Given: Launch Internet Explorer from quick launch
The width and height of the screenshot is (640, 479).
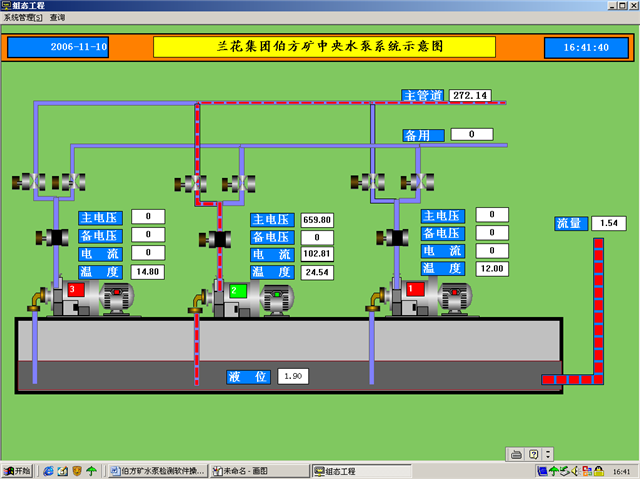Looking at the screenshot, I should coord(48,471).
